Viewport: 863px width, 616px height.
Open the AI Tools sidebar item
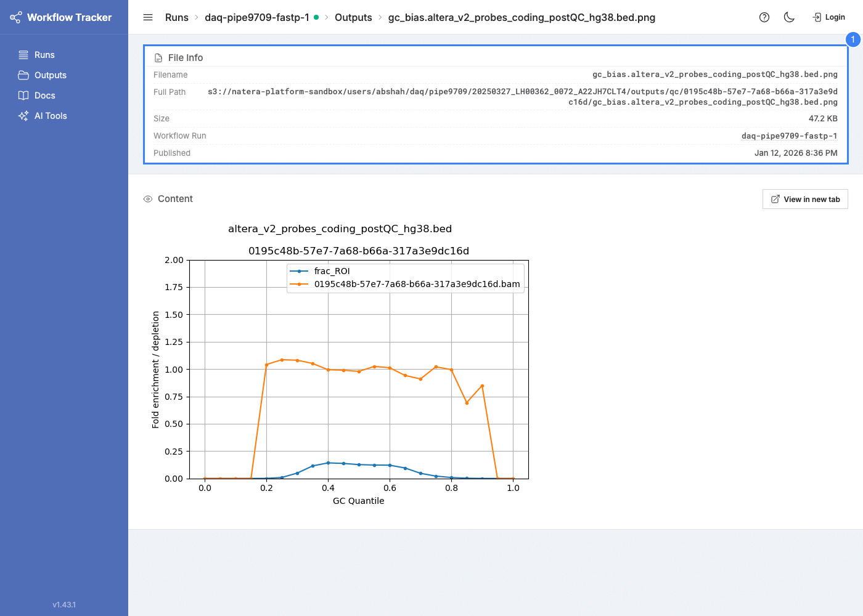click(x=64, y=116)
